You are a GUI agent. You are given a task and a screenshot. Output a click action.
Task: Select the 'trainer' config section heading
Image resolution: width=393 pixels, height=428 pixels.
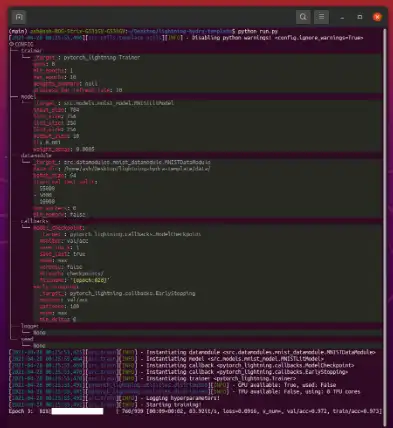[x=32, y=51]
